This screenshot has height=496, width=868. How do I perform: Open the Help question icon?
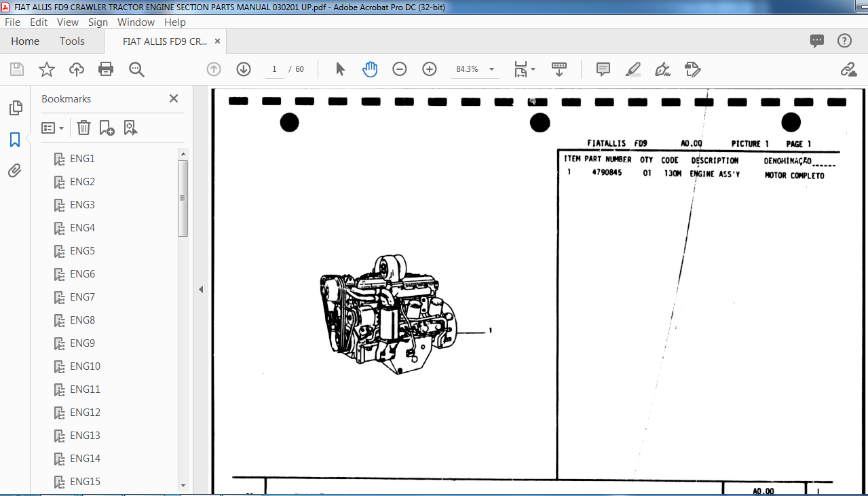coord(844,41)
